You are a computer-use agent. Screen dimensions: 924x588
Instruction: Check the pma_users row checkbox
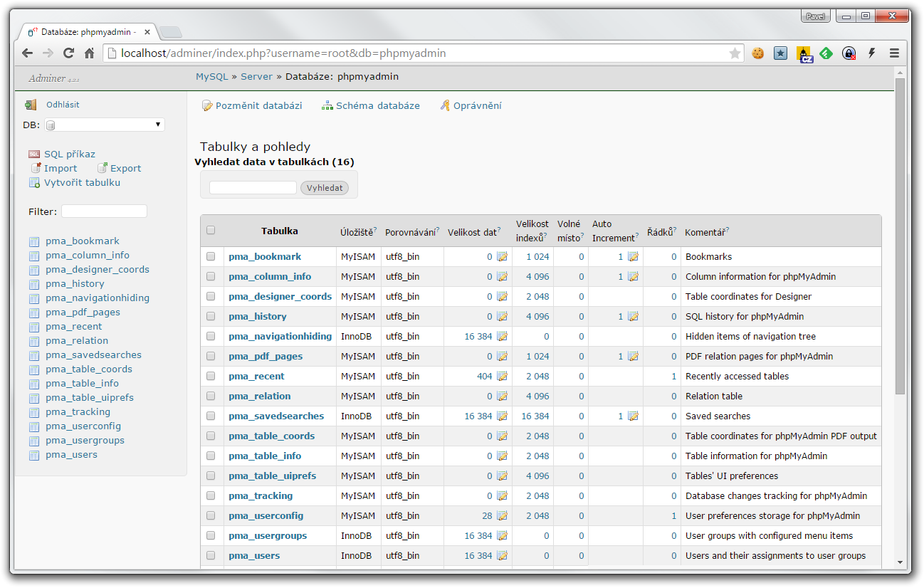pyautogui.click(x=211, y=555)
